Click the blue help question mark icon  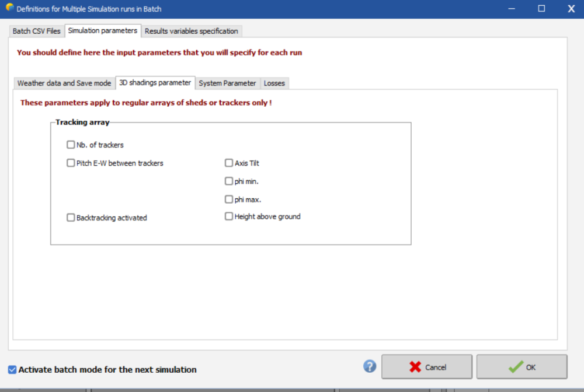tap(370, 366)
